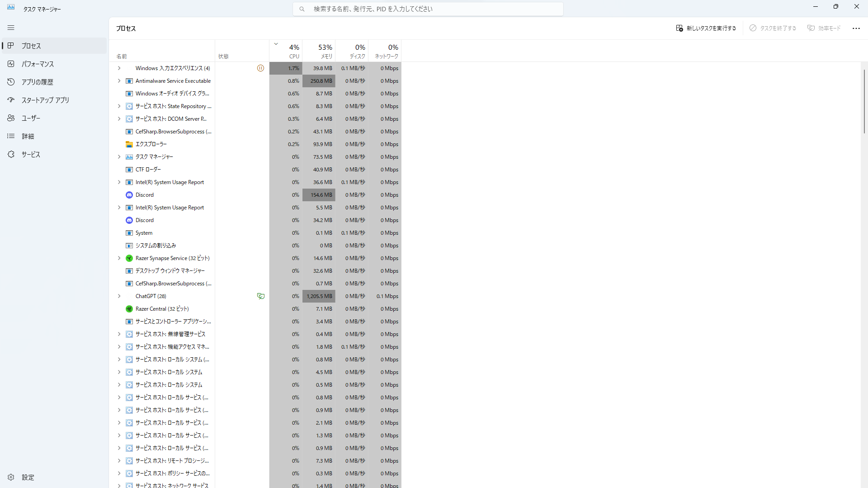Click the Discord icon with 154.6 MB memory
This screenshot has height=488, width=868.
pyautogui.click(x=129, y=195)
